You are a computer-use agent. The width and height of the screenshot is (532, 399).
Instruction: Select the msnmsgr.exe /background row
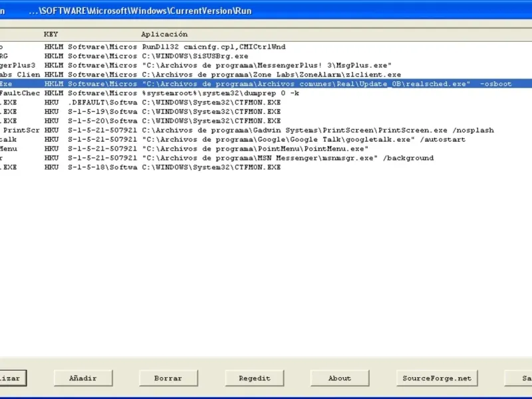[x=266, y=158]
